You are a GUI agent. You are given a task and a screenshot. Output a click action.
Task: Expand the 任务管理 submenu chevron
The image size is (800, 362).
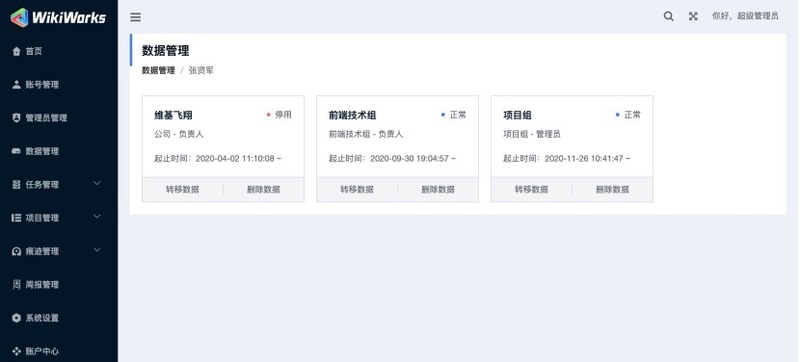[x=97, y=184]
